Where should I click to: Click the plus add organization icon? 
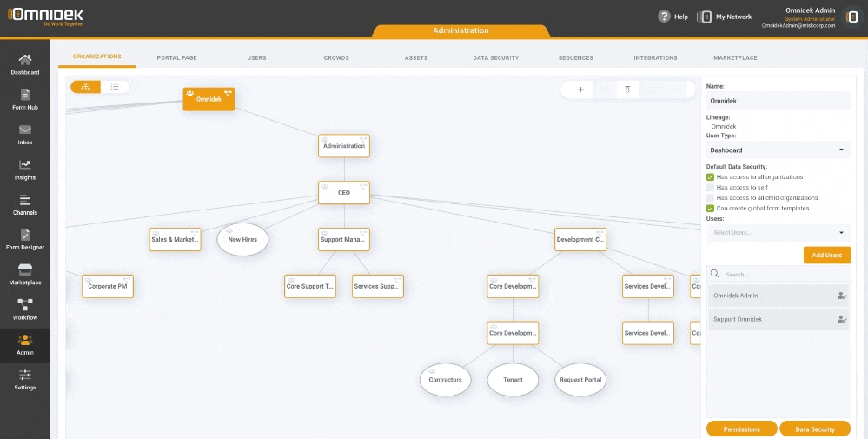coord(580,90)
